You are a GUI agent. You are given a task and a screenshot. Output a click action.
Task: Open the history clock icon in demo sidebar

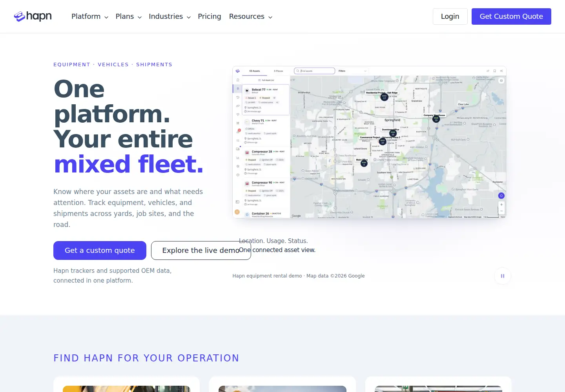click(238, 97)
